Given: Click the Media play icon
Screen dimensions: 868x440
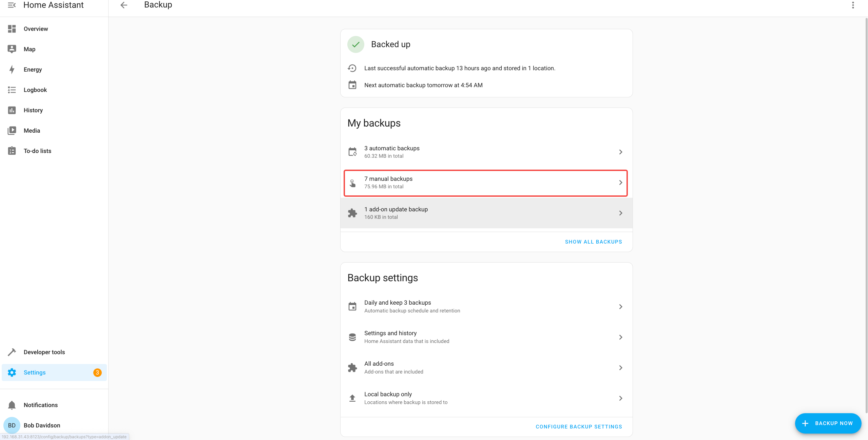Looking at the screenshot, I should pos(12,131).
